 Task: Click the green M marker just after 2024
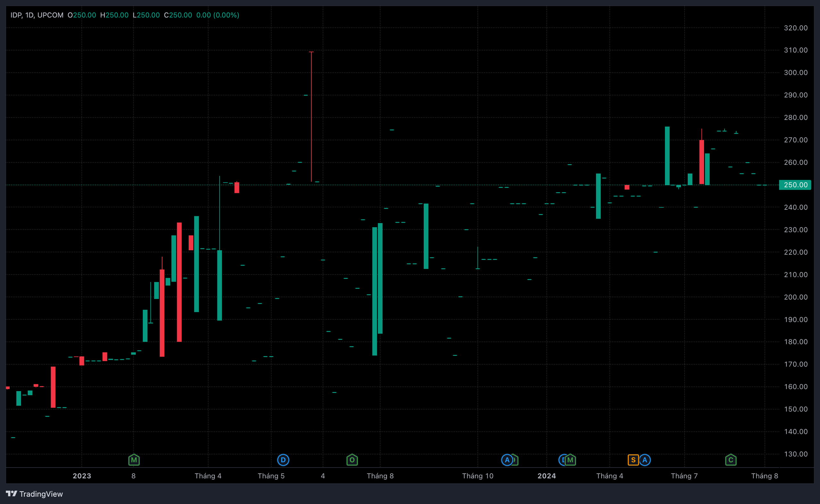[570, 460]
